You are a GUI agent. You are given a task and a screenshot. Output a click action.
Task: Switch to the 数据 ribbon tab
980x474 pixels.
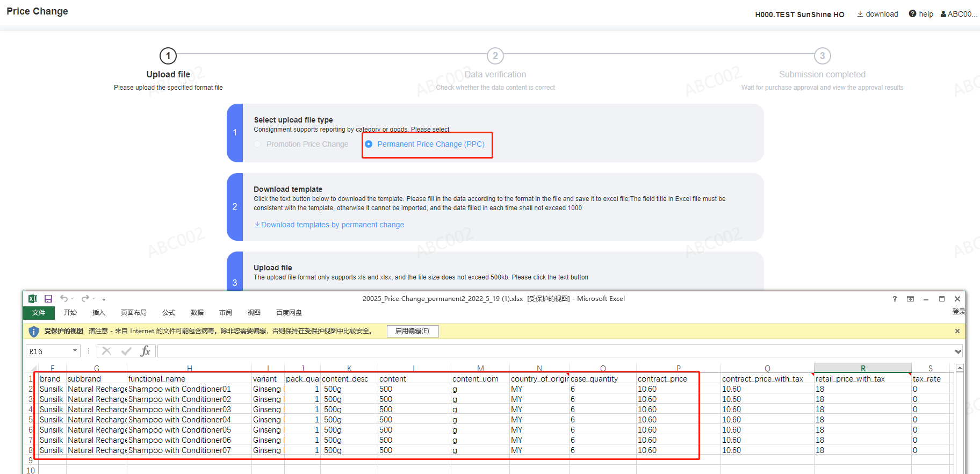pyautogui.click(x=197, y=313)
